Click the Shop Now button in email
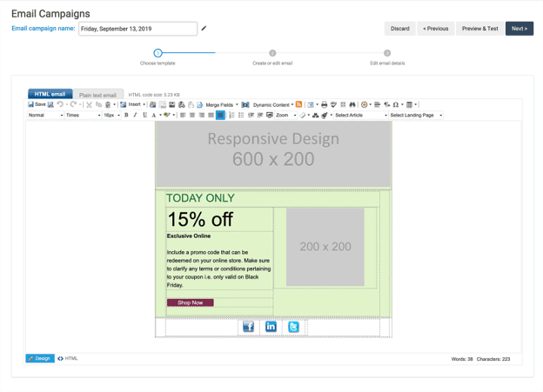This screenshot has width=543, height=392. tap(190, 302)
